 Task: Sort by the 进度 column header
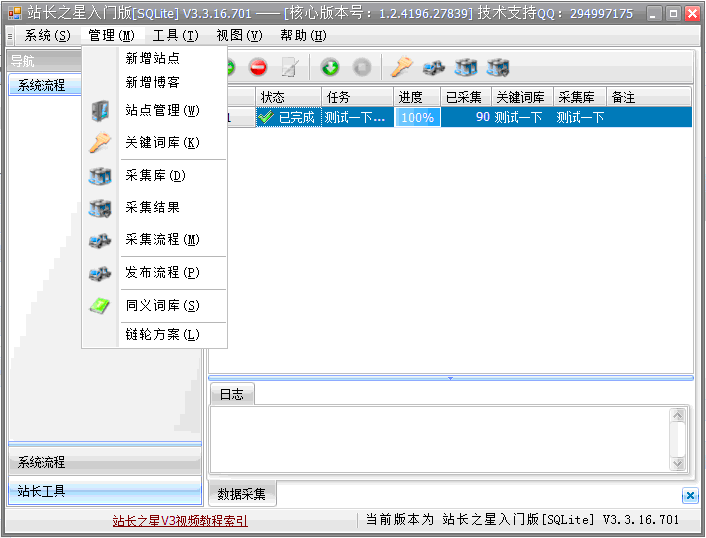[417, 97]
